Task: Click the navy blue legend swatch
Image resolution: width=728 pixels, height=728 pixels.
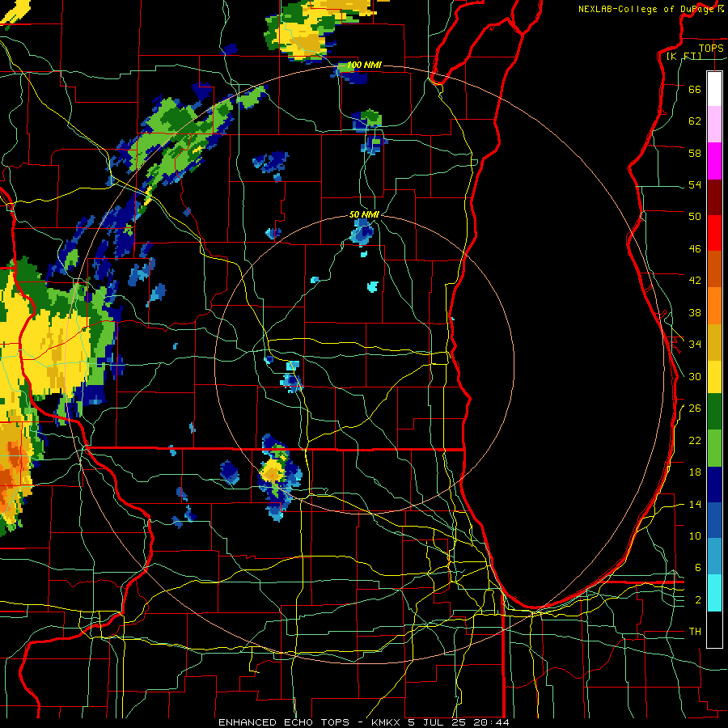Action: click(714, 485)
